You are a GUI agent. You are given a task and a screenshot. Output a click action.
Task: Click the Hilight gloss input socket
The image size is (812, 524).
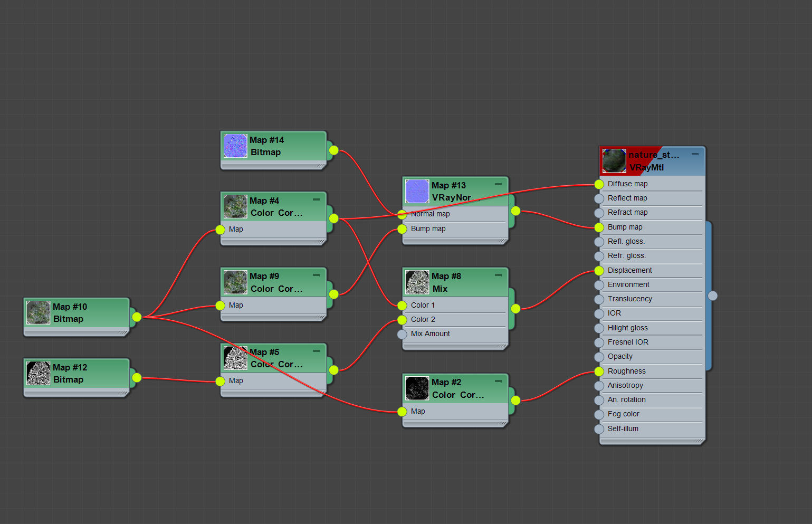(599, 328)
